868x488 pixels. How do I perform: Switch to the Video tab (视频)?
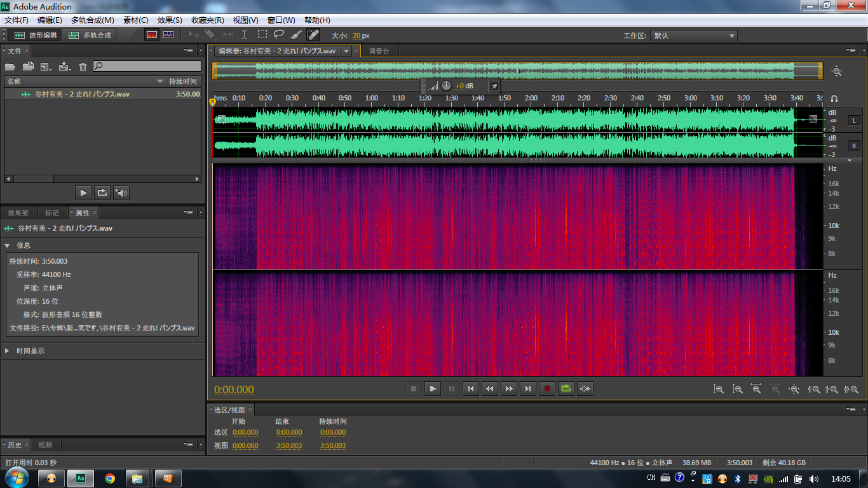pos(45,445)
